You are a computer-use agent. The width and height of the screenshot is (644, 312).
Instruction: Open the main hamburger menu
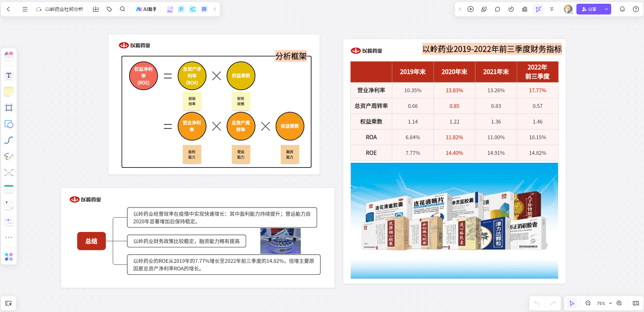pyautogui.click(x=25, y=9)
